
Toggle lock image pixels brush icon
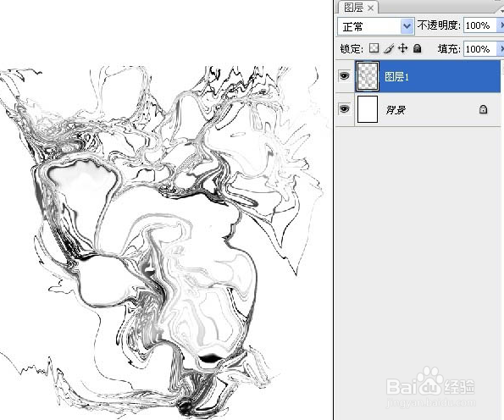389,48
